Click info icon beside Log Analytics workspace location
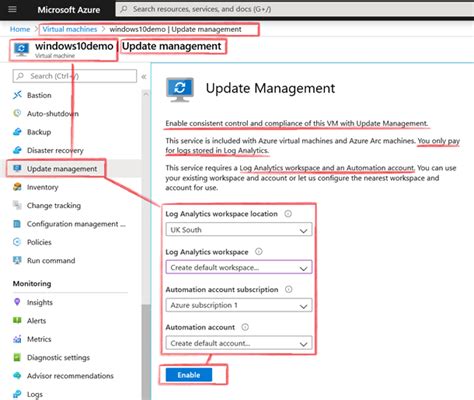The height and width of the screenshot is (400, 474). click(x=288, y=214)
